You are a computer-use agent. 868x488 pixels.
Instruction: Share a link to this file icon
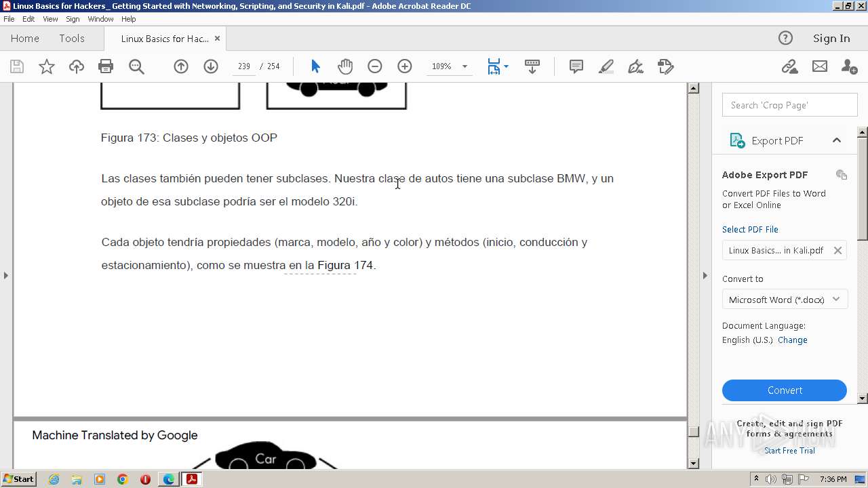point(789,66)
